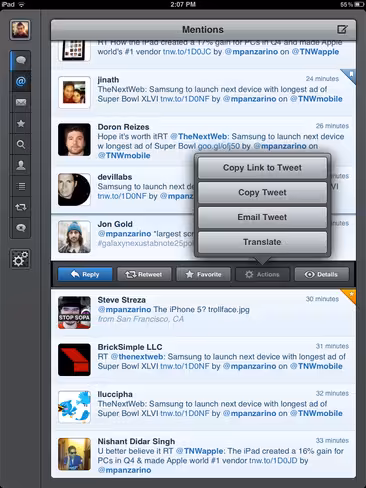Open Search magnifier in the sidebar
366x488 pixels.
pyautogui.click(x=21, y=144)
